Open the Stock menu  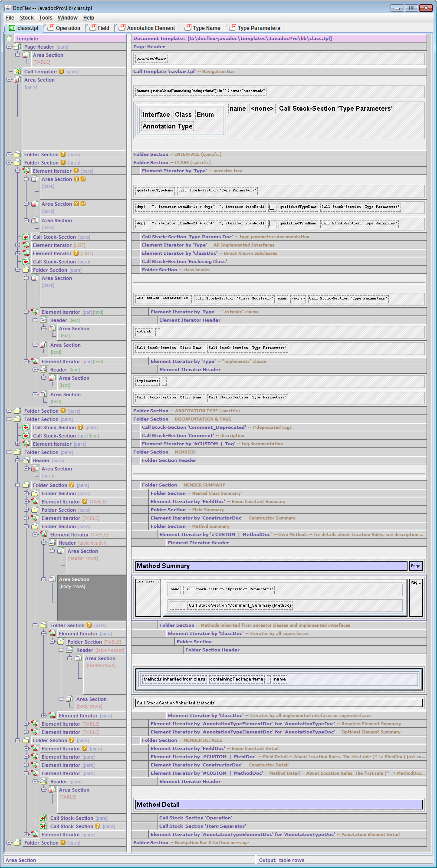(26, 18)
